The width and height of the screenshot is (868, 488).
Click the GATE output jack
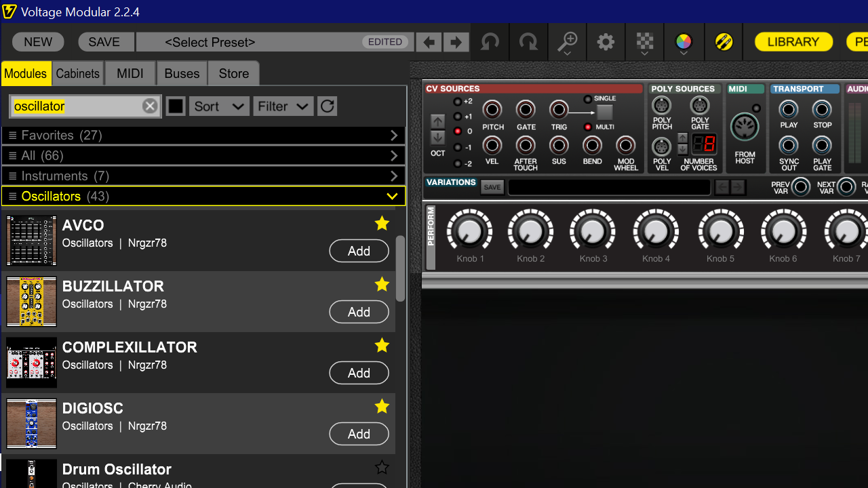(x=526, y=109)
